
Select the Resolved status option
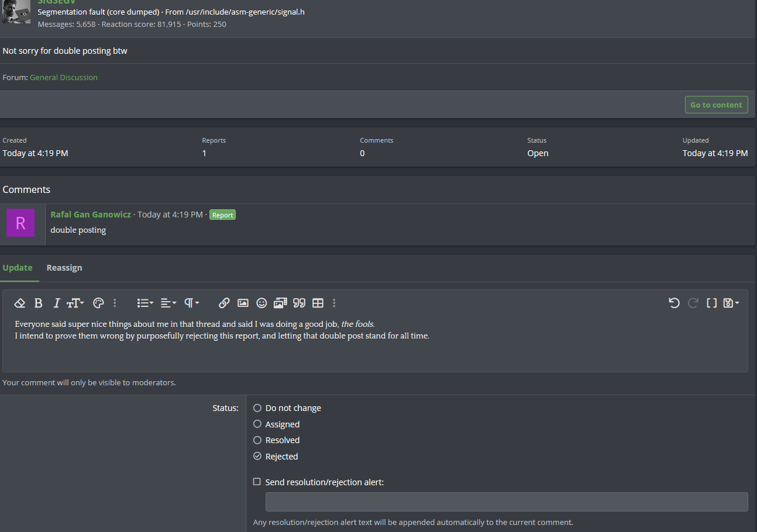tap(257, 440)
